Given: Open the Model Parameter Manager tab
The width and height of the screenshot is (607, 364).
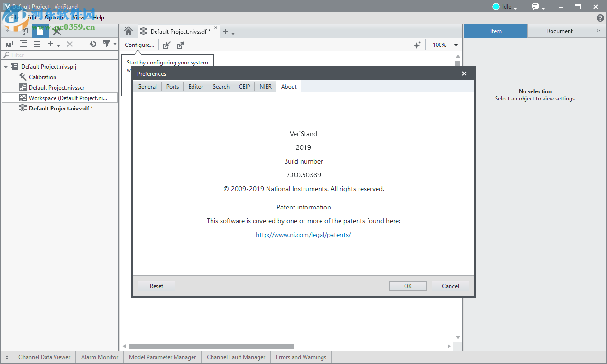Looking at the screenshot, I should pyautogui.click(x=162, y=357).
